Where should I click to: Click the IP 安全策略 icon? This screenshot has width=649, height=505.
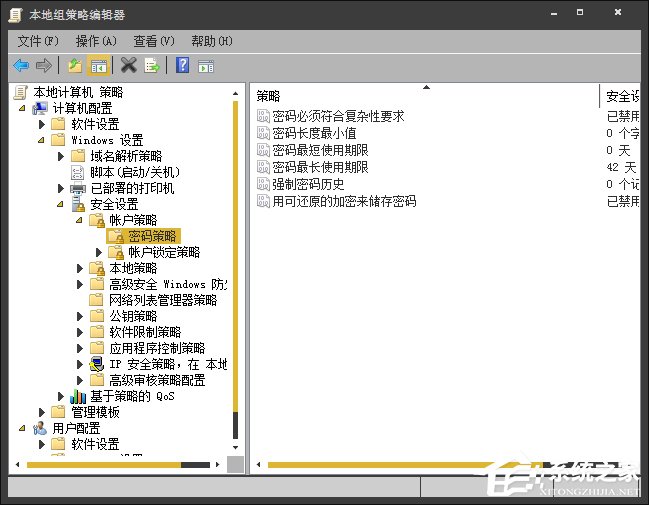coord(96,364)
